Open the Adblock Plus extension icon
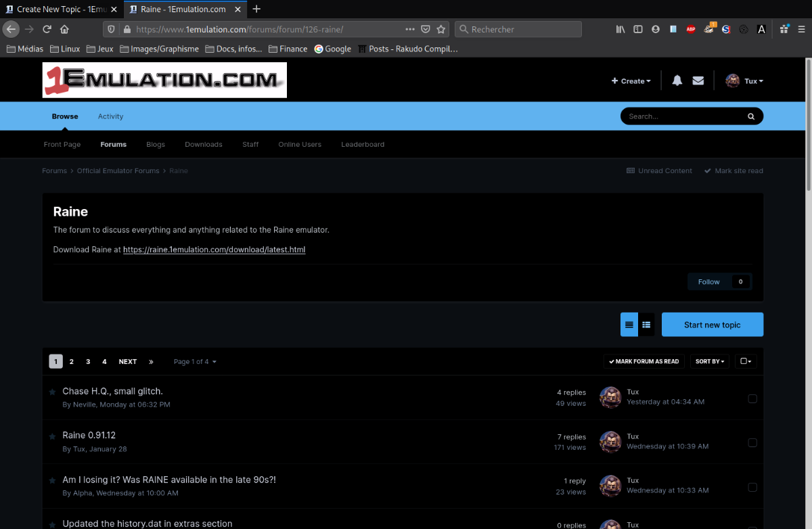812x529 pixels. 691,29
